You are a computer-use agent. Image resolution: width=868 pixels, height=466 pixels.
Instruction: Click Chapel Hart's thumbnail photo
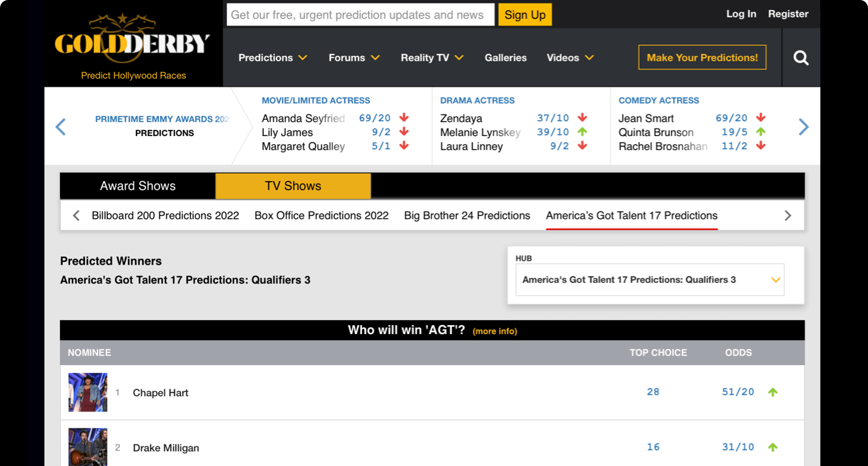pyautogui.click(x=87, y=393)
